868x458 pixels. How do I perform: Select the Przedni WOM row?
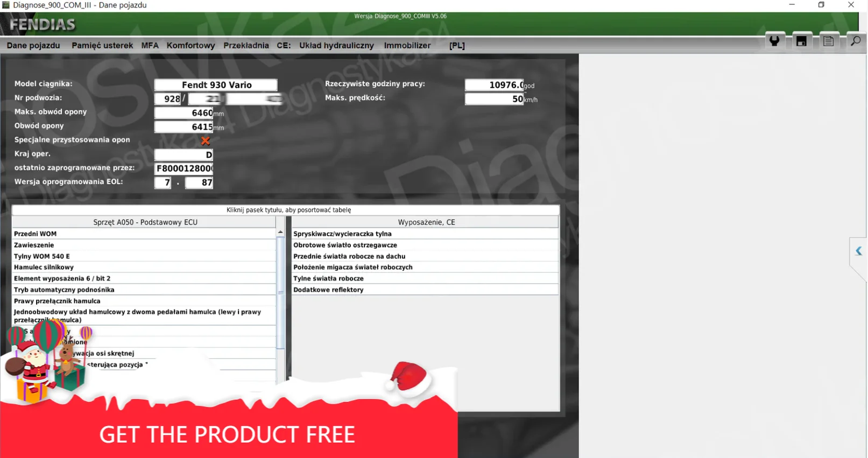(144, 234)
